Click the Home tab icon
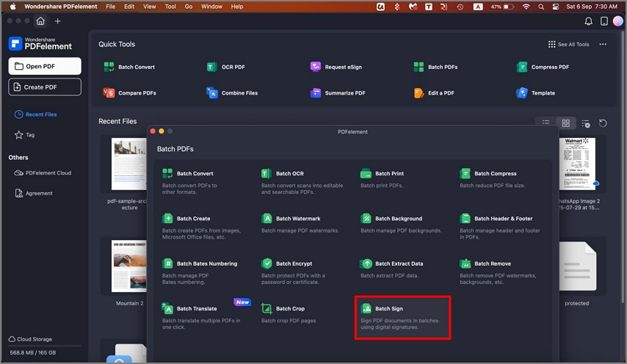The width and height of the screenshot is (627, 364). (40, 21)
